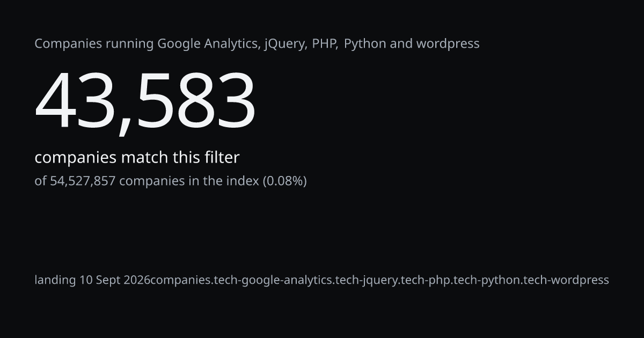Click the word 'jQuery' in the heading
Viewport: 644px width, 338px height.
click(284, 44)
